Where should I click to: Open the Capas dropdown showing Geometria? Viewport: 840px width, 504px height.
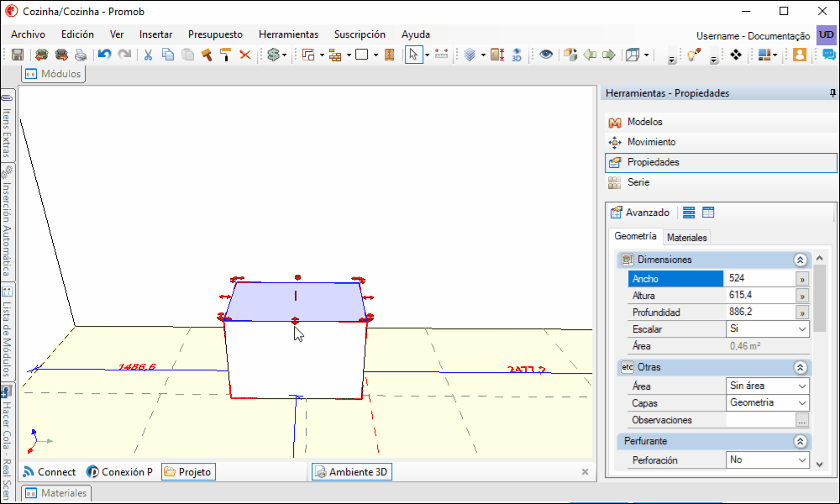767,402
